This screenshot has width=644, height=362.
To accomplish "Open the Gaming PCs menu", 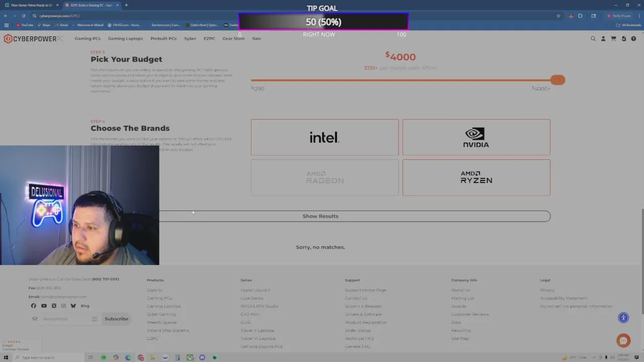I will (88, 39).
